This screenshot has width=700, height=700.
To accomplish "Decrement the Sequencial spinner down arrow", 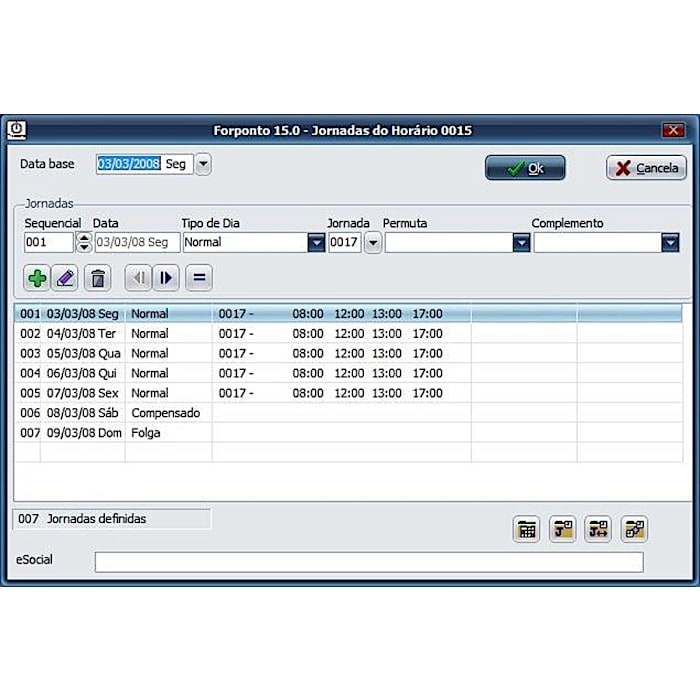I will (x=84, y=247).
